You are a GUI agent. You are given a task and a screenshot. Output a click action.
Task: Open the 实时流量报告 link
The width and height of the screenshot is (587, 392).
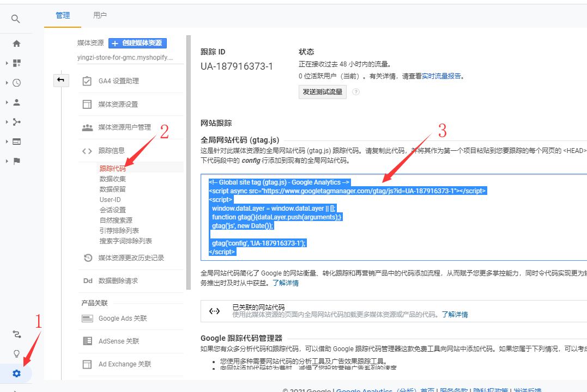[x=441, y=76]
